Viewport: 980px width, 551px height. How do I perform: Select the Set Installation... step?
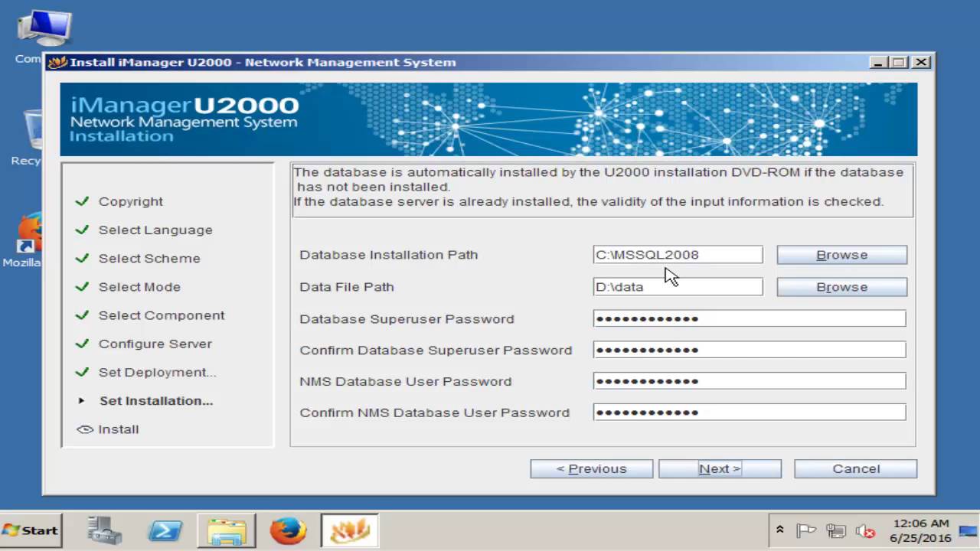[156, 400]
